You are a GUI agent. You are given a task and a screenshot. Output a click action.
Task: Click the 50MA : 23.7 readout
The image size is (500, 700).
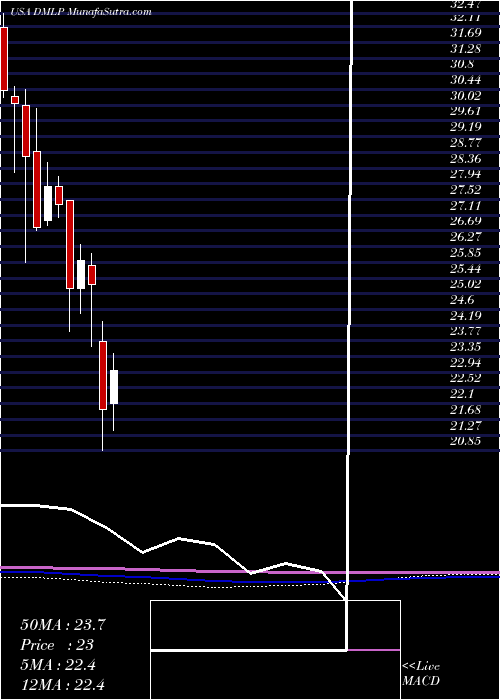click(x=62, y=625)
